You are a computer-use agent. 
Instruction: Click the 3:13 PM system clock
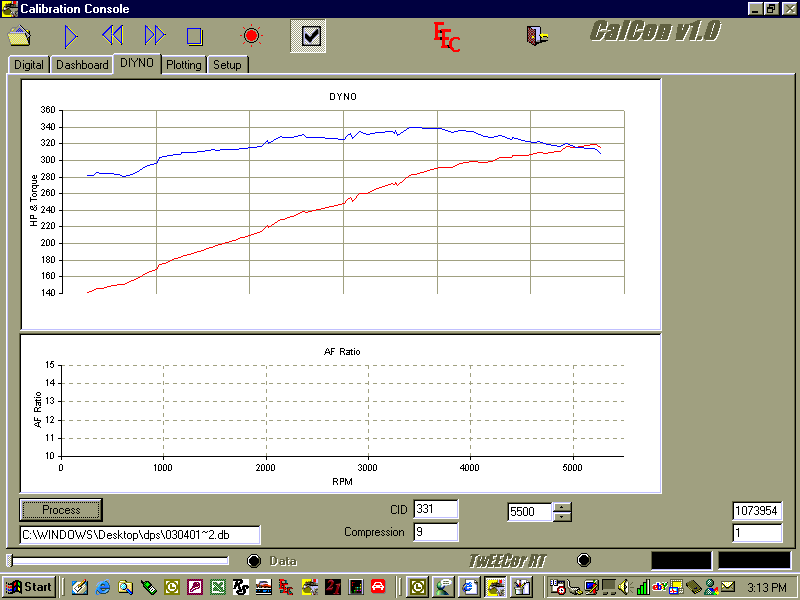767,588
